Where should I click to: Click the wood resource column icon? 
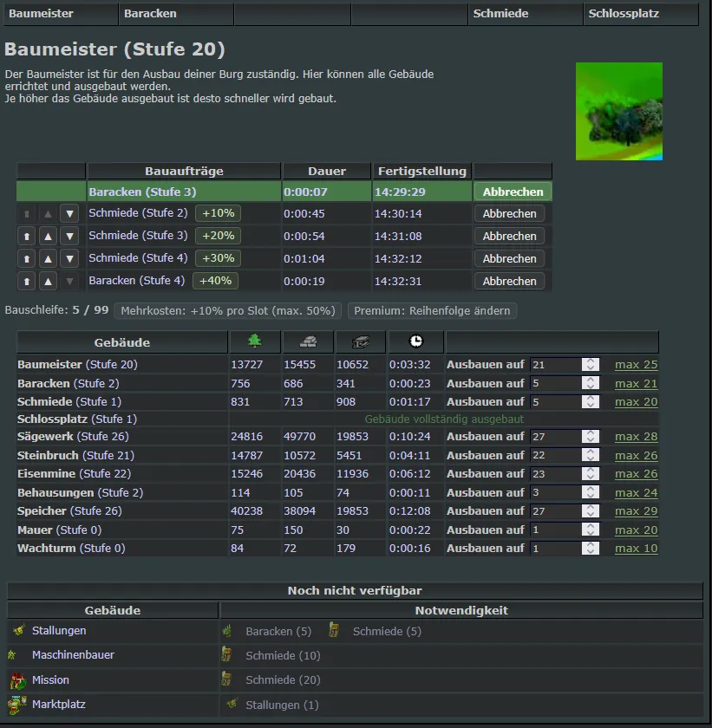pyautogui.click(x=254, y=341)
